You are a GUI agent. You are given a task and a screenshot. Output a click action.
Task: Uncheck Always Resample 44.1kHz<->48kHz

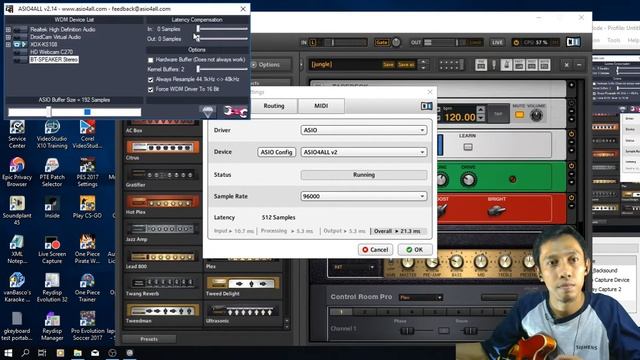151,79
